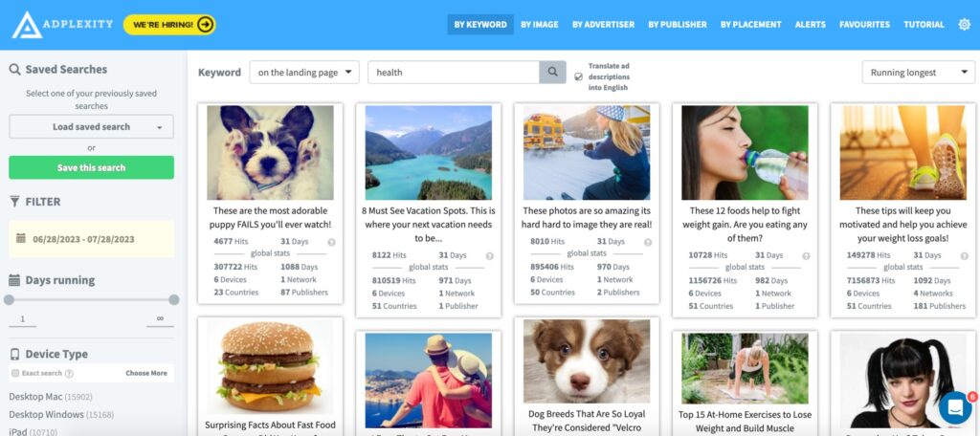Click info icon on Vacation Spots card
The height and width of the screenshot is (436, 980).
(489, 255)
